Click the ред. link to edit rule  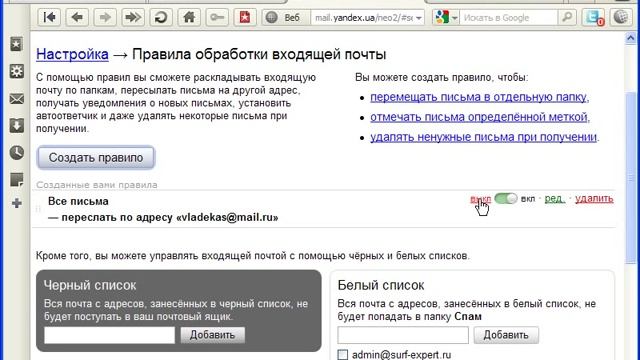(x=555, y=199)
